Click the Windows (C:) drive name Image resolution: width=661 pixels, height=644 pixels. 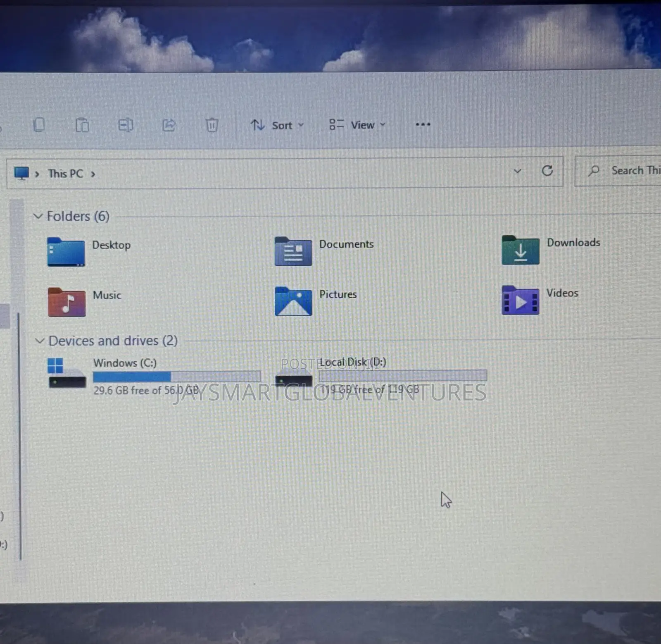(125, 363)
